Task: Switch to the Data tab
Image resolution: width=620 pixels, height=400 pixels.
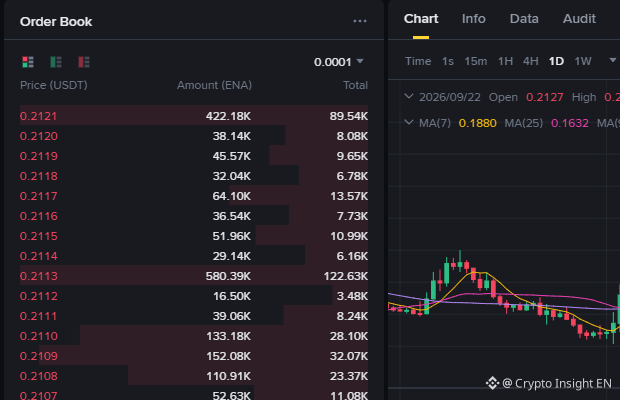Action: [524, 19]
